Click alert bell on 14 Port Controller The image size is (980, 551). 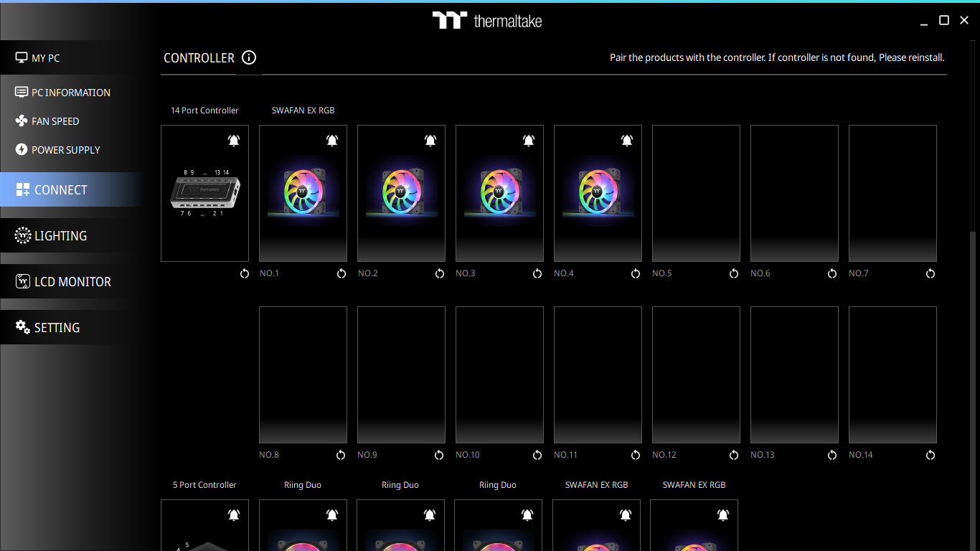pos(234,141)
